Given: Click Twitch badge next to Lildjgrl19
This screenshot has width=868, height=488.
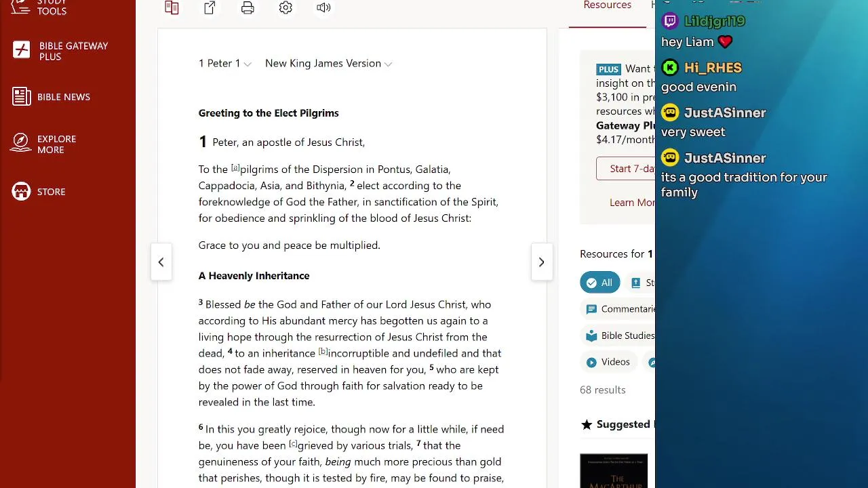Looking at the screenshot, I should (x=670, y=21).
